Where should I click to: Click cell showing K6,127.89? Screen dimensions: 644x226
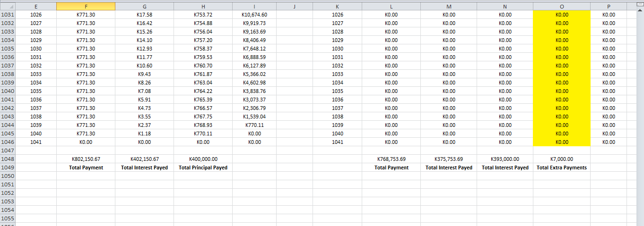point(254,66)
